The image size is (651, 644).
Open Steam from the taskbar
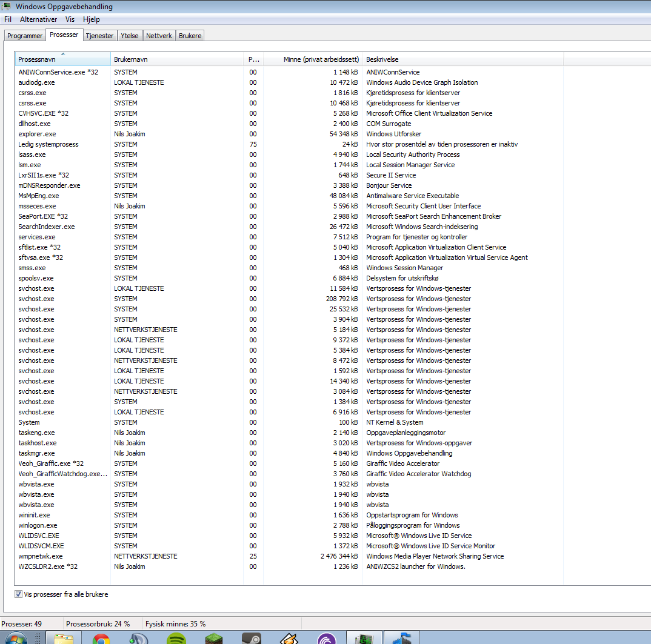pyautogui.click(x=251, y=639)
